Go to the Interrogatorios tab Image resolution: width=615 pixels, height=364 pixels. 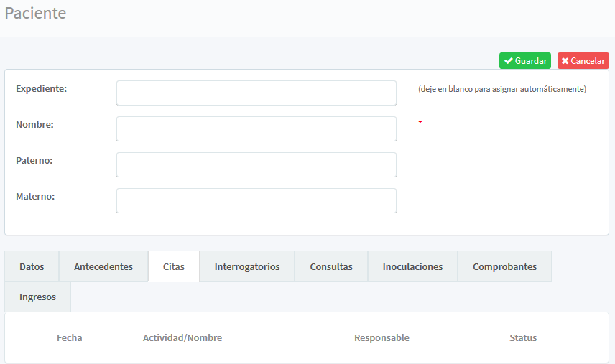point(247,266)
